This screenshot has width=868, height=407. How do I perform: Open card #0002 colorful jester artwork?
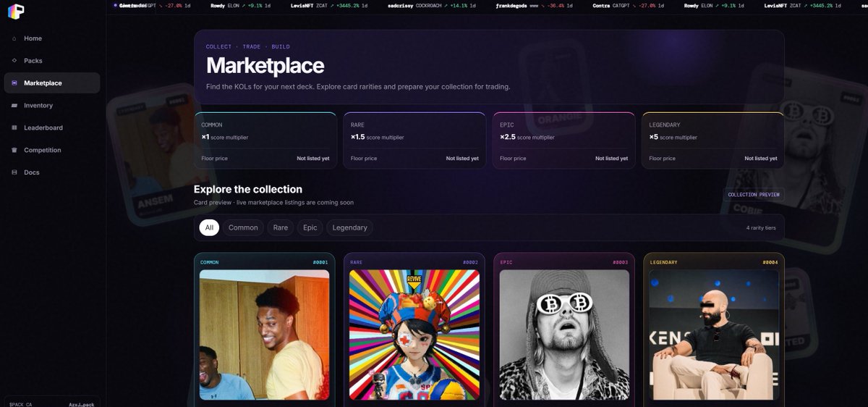(x=414, y=335)
